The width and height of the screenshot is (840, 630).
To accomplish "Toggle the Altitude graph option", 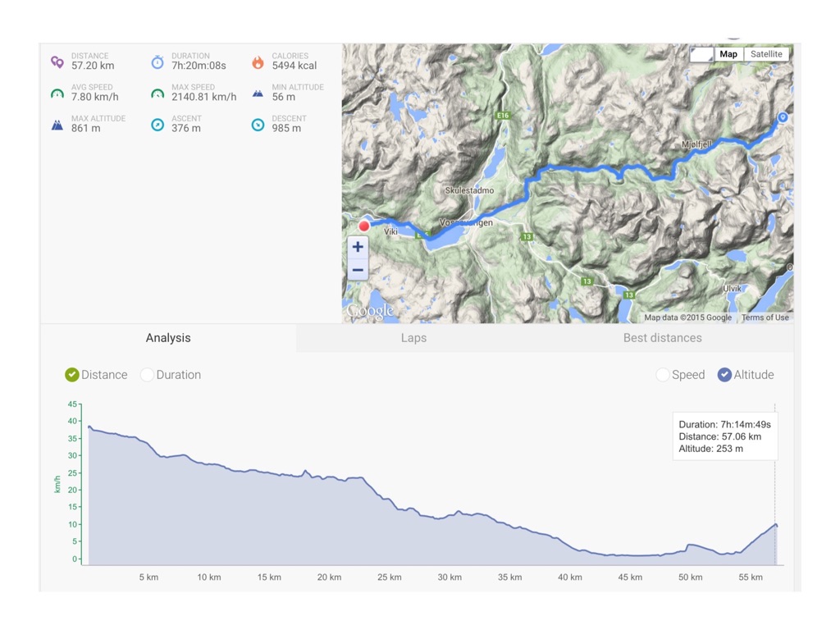I will coord(724,375).
